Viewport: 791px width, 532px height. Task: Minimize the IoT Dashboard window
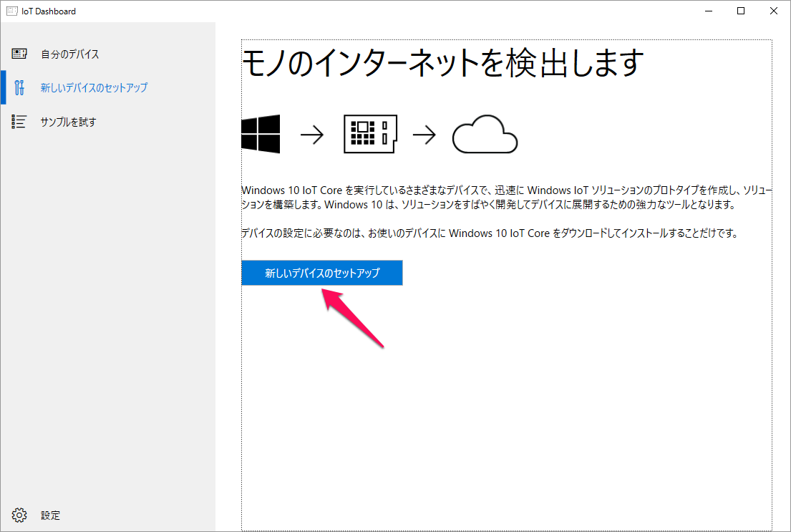(708, 11)
